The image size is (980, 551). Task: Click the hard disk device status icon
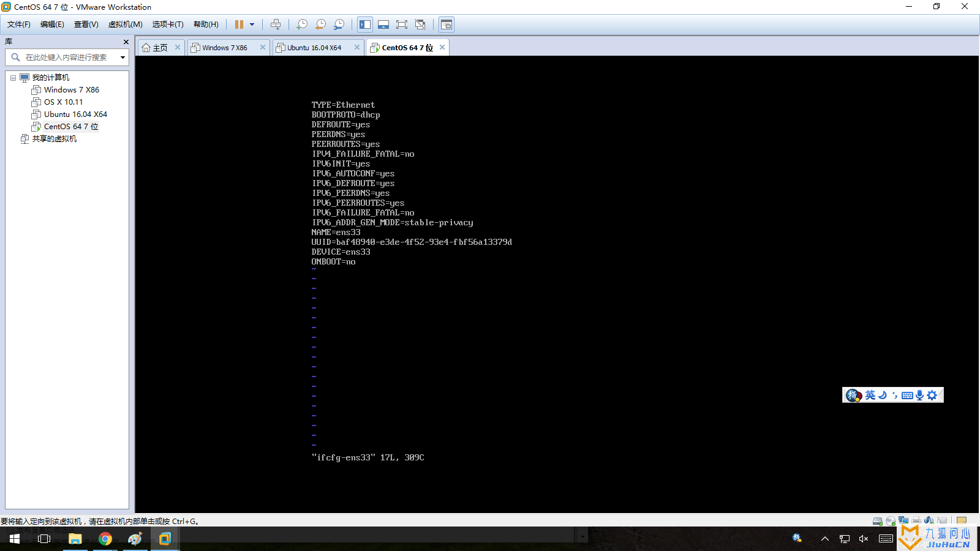click(878, 521)
